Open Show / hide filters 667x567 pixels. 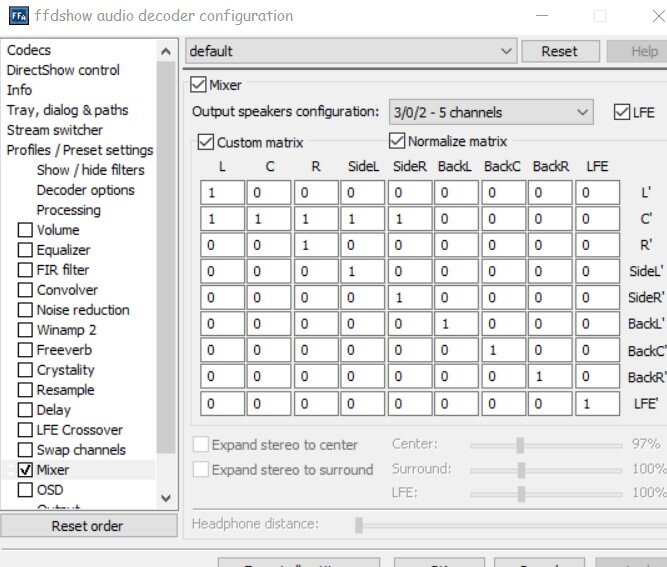(x=91, y=170)
